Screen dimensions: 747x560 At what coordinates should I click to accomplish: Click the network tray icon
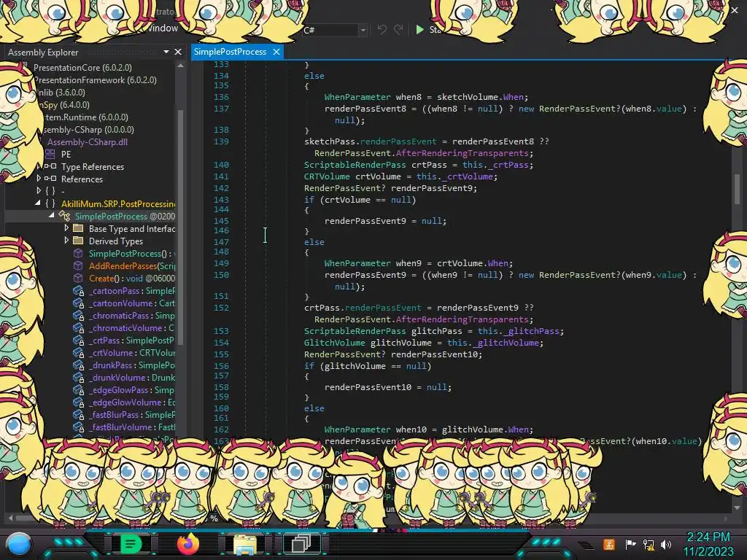pos(649,544)
